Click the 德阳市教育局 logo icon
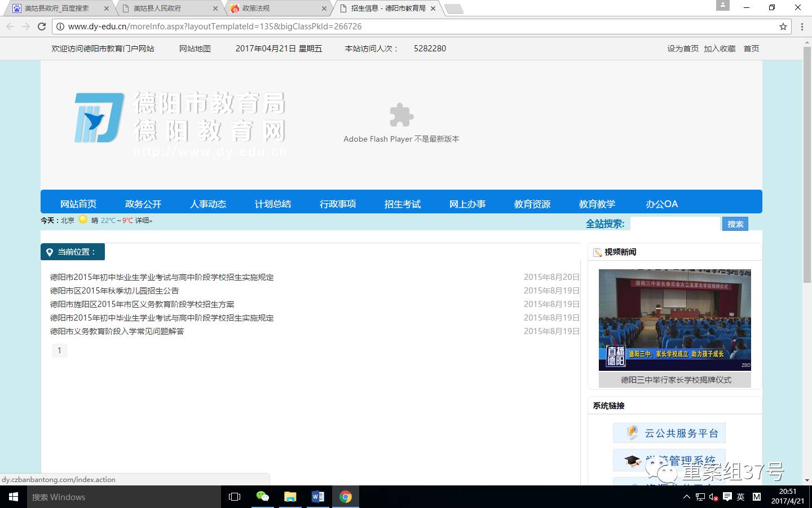The width and height of the screenshot is (812, 508). tap(97, 118)
